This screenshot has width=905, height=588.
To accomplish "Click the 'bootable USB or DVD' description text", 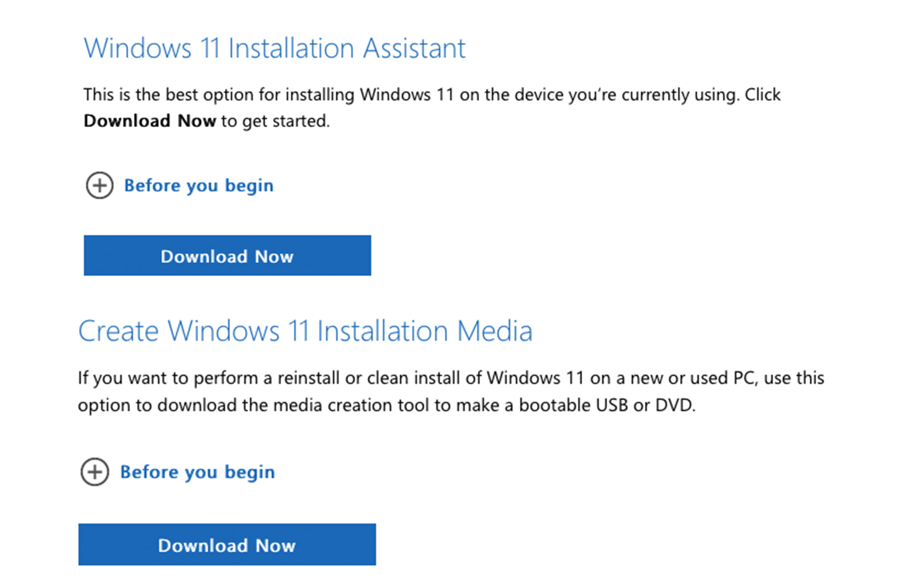I will tap(607, 405).
